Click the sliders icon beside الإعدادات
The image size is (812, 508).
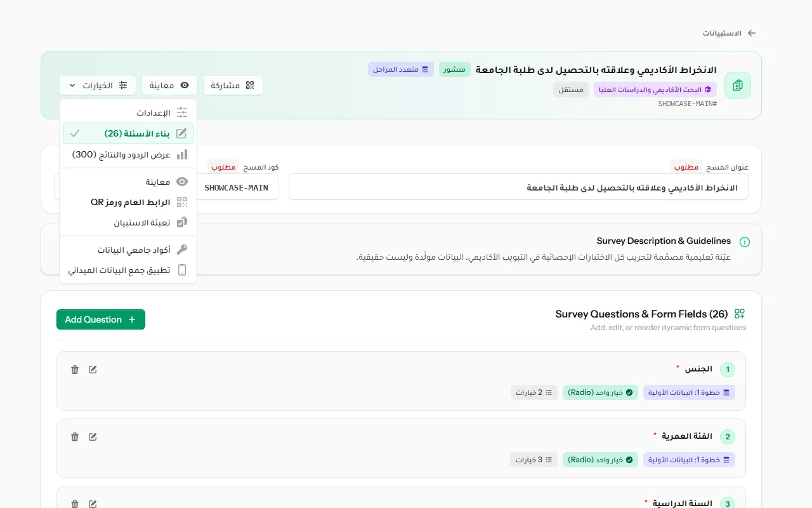(182, 113)
